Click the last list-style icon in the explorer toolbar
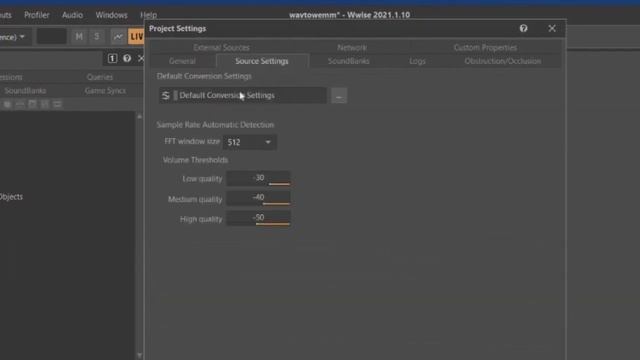Image resolution: width=640 pixels, height=360 pixels. [x=57, y=104]
